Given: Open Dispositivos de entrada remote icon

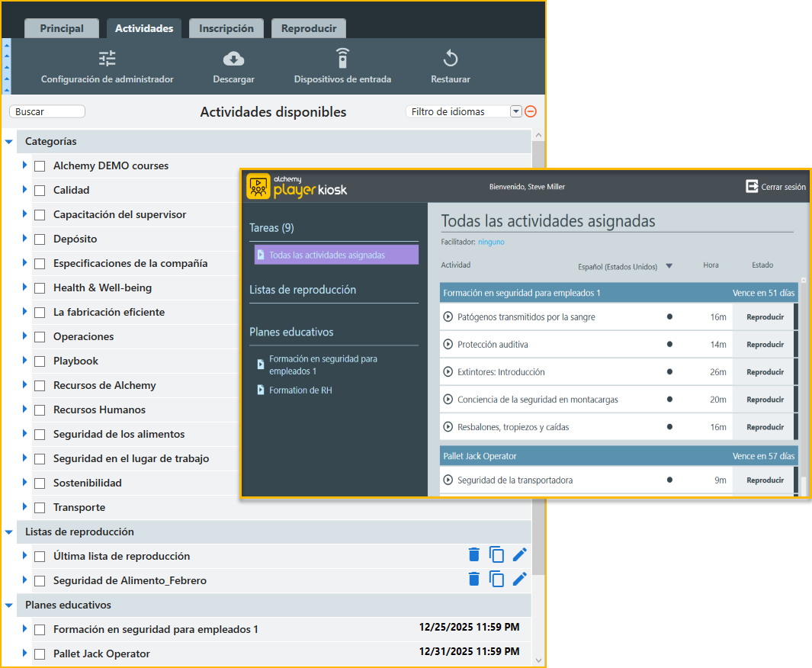Looking at the screenshot, I should point(342,59).
